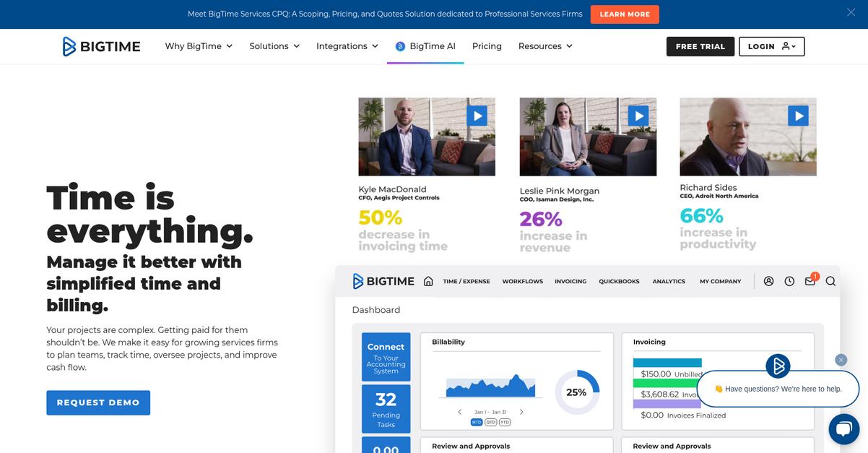Viewport: 868px width, 453px height.
Task: Expand the Integrations dropdown
Action: pyautogui.click(x=347, y=46)
